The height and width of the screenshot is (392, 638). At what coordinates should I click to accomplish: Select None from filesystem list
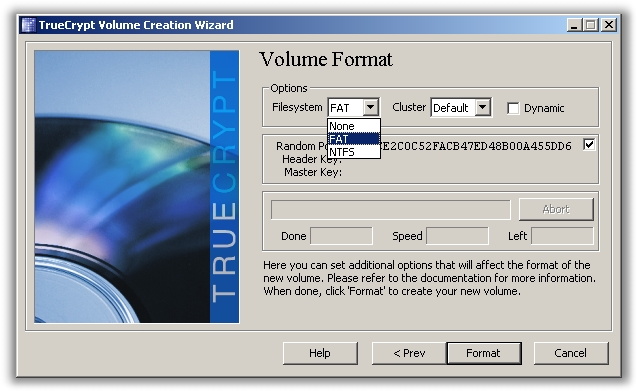[354, 126]
